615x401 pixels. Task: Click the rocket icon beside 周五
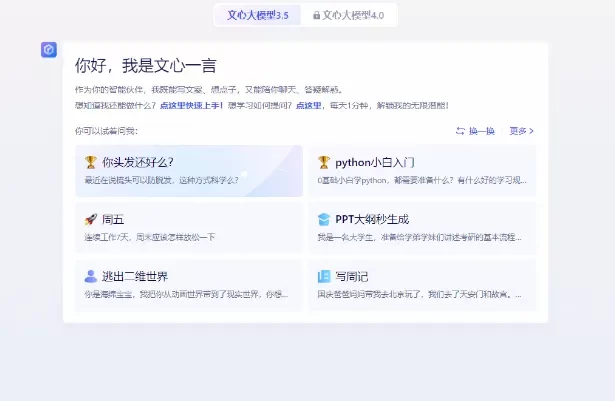[91, 219]
